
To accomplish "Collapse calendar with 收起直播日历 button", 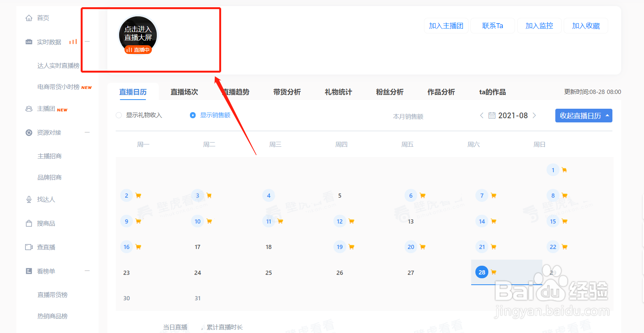I will pyautogui.click(x=584, y=116).
